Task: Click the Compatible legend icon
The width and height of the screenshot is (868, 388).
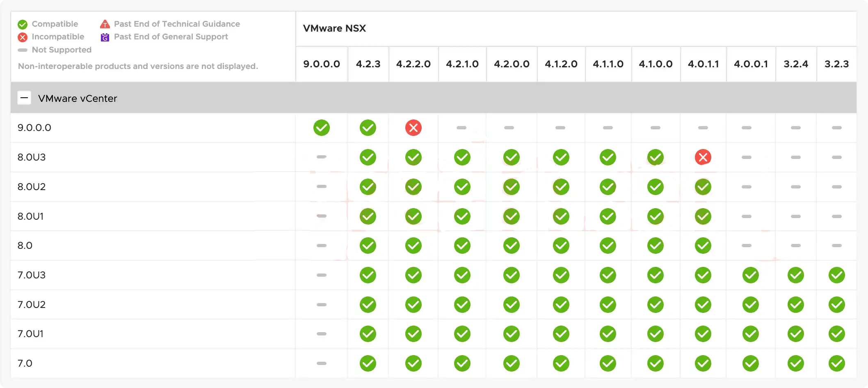Action: pos(23,24)
